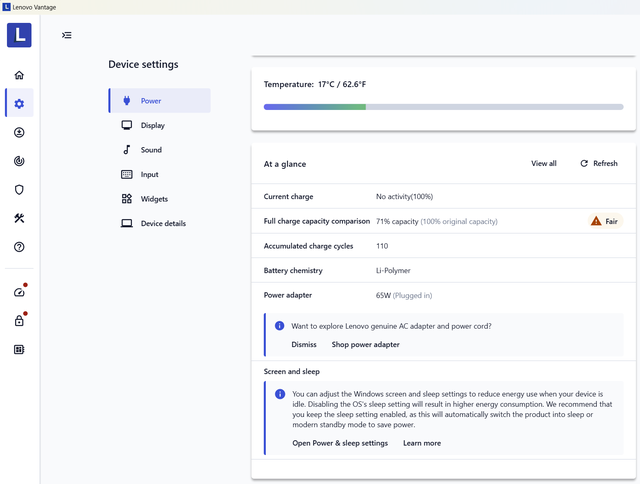The width and height of the screenshot is (640, 484).
Task: Open Device settings gear icon
Action: click(19, 104)
